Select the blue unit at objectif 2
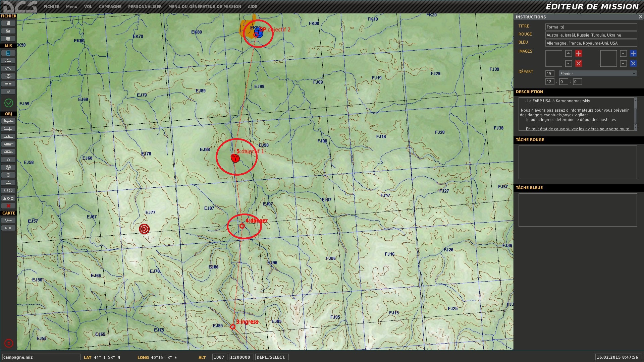 click(x=258, y=33)
